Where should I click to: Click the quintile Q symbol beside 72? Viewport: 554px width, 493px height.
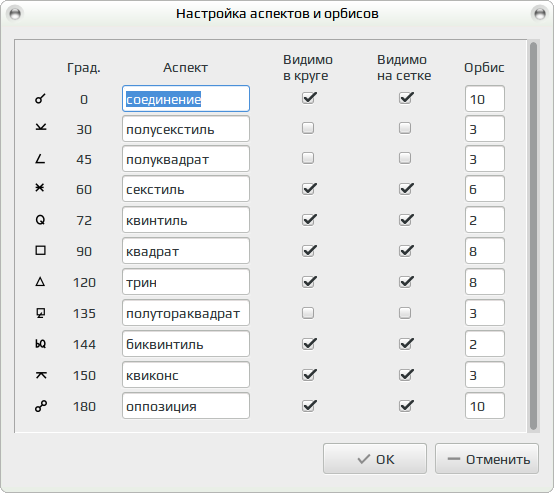click(40, 220)
